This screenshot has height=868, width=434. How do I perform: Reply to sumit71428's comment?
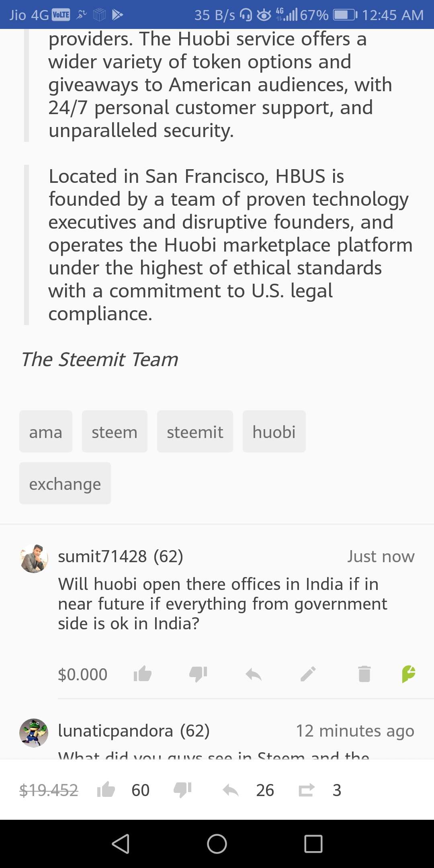[254, 674]
